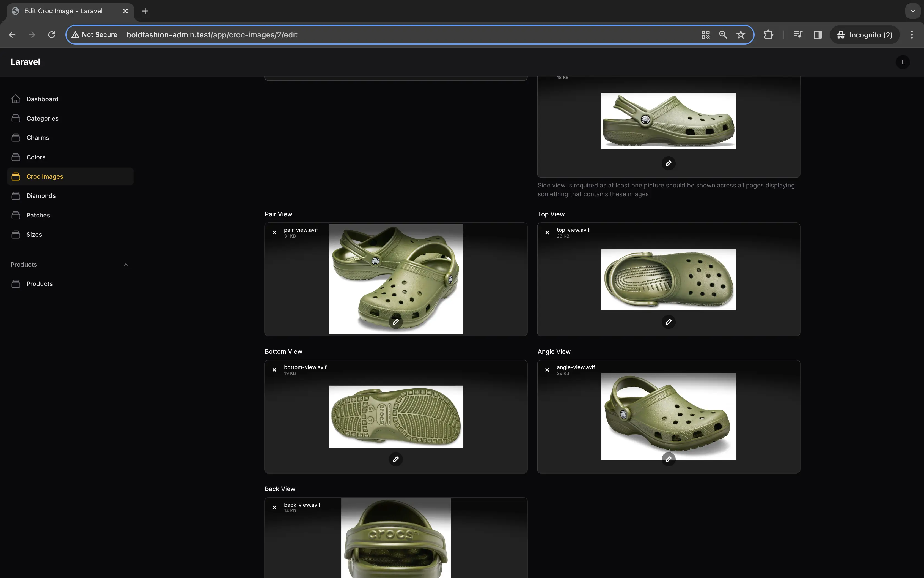Edit the side view image with pencil icon
Image resolution: width=924 pixels, height=578 pixels.
pos(669,163)
